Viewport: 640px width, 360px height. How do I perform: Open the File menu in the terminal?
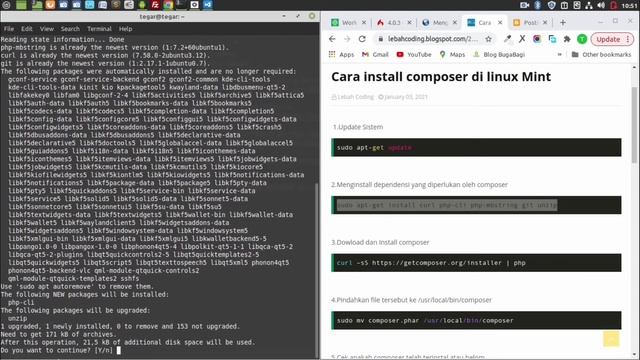(x=9, y=29)
